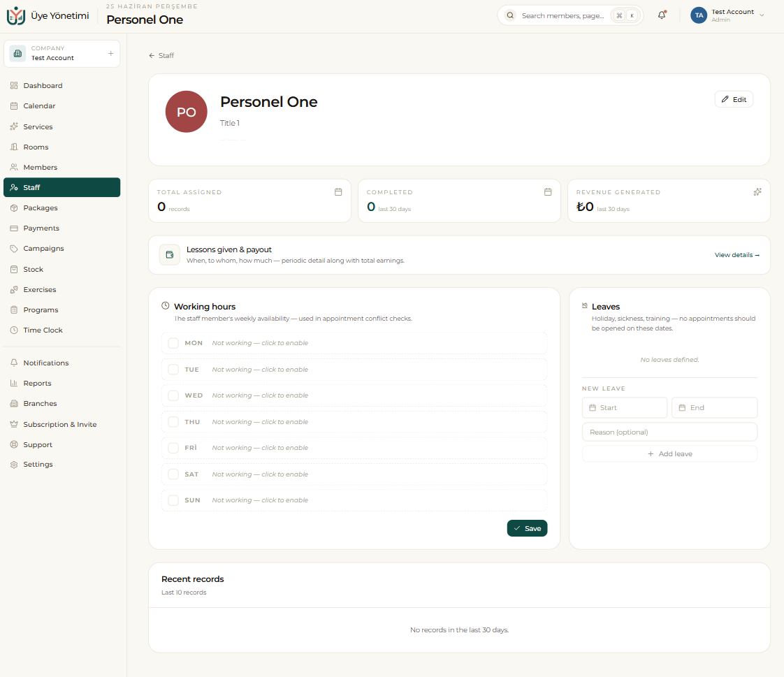The image size is (784, 677).
Task: Click the Subscription crown icon
Action: pyautogui.click(x=14, y=424)
